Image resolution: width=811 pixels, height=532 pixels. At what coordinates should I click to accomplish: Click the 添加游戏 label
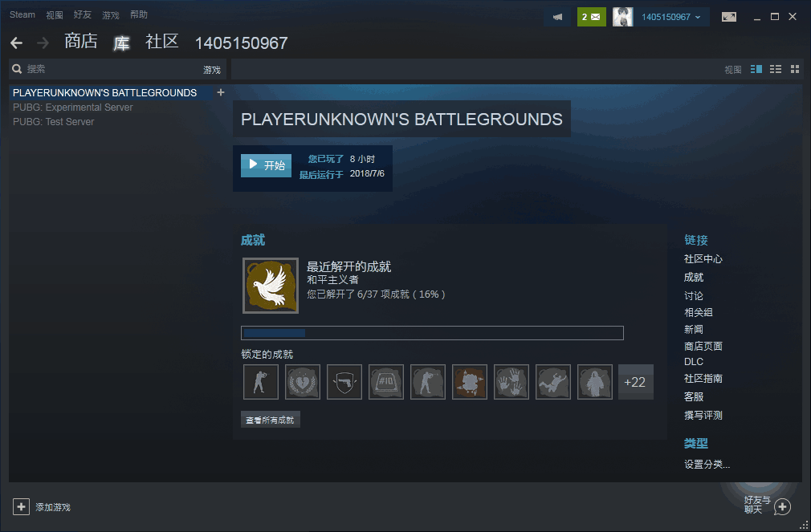[53, 507]
